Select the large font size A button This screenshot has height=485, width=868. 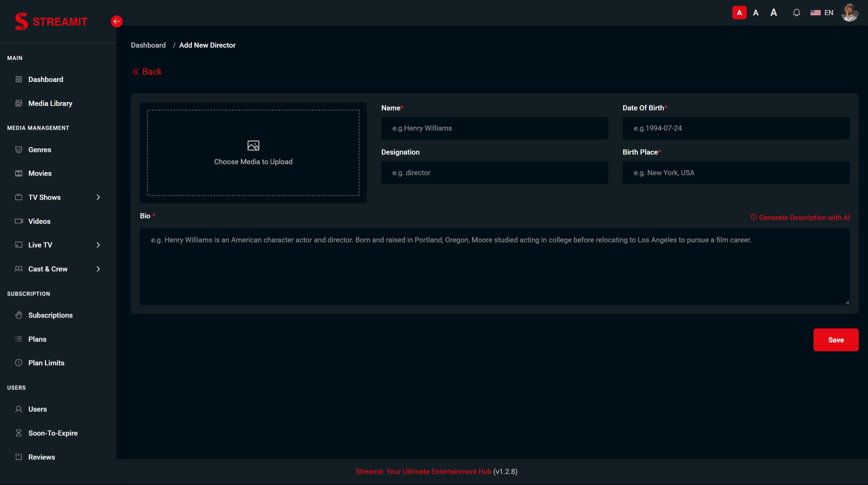[774, 12]
